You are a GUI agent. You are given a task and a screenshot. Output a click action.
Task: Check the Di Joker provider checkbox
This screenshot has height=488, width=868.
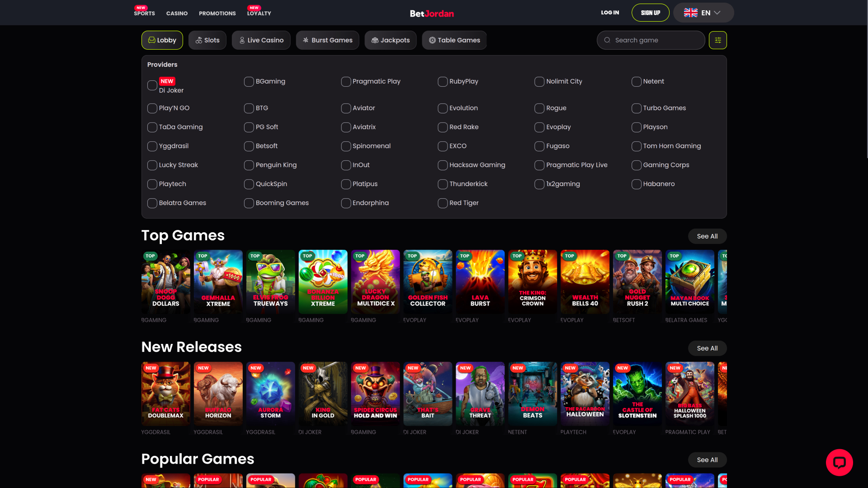pos(152,85)
